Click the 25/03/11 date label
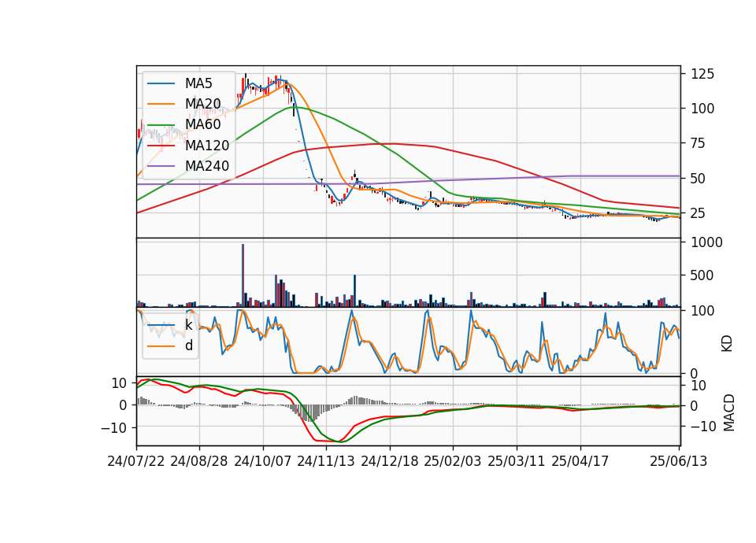 (x=517, y=461)
